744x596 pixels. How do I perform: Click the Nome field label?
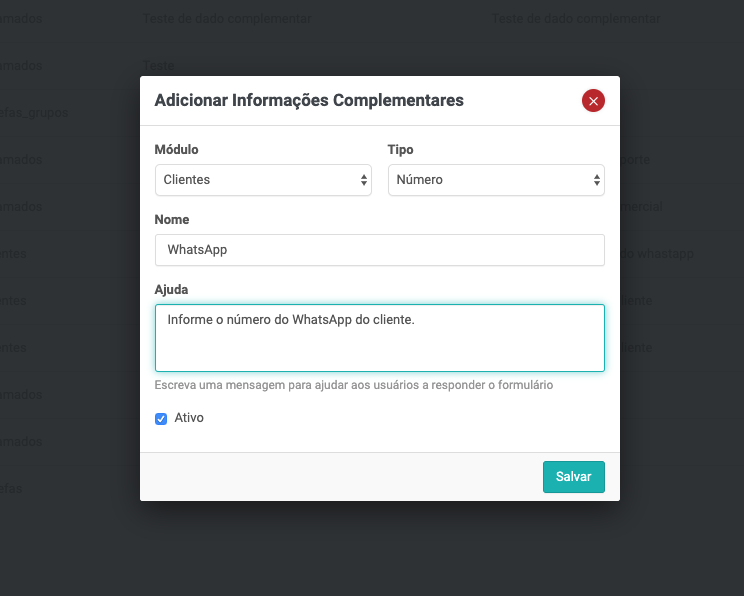172,219
